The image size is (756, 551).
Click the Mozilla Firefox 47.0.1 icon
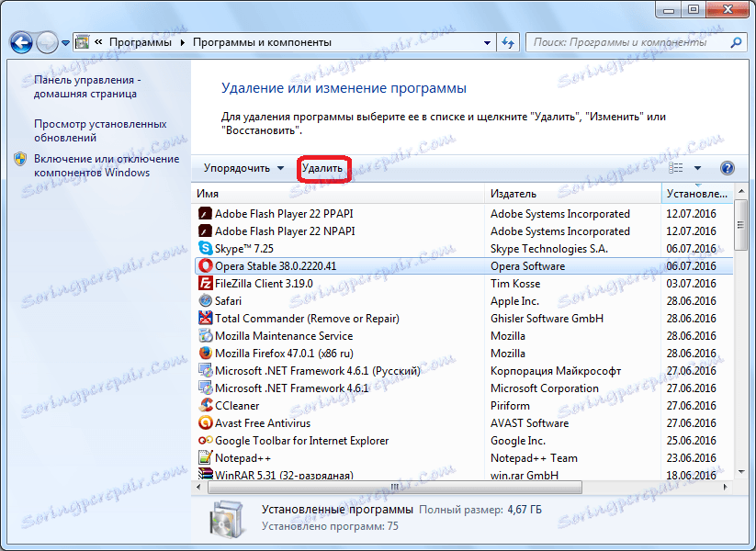(206, 353)
